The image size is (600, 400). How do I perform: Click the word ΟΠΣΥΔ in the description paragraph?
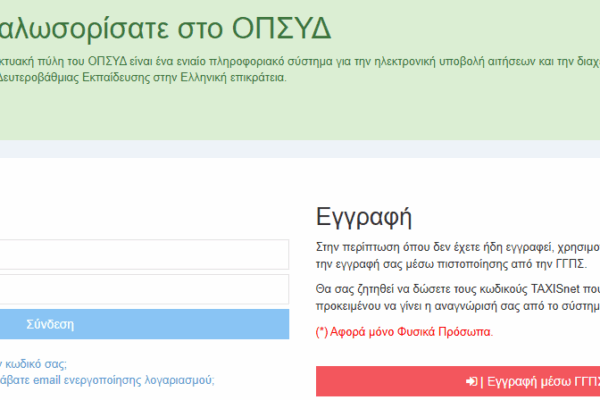[102, 60]
